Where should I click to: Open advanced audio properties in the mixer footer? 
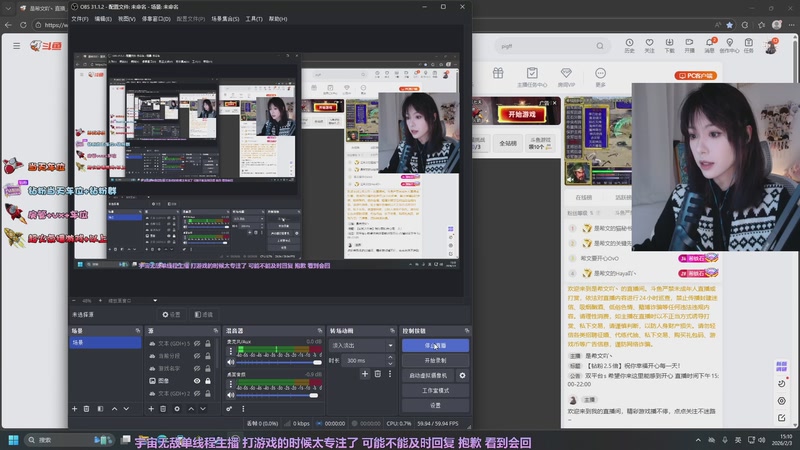coord(229,409)
